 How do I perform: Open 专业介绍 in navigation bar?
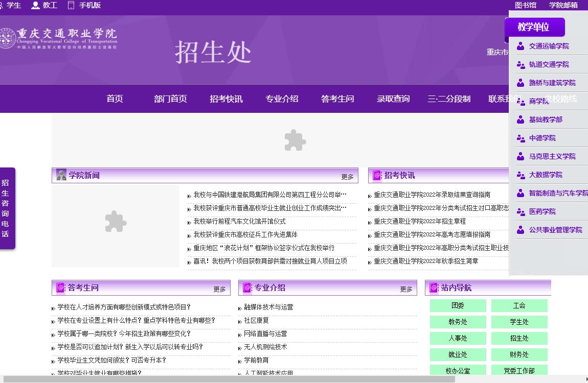tap(282, 99)
